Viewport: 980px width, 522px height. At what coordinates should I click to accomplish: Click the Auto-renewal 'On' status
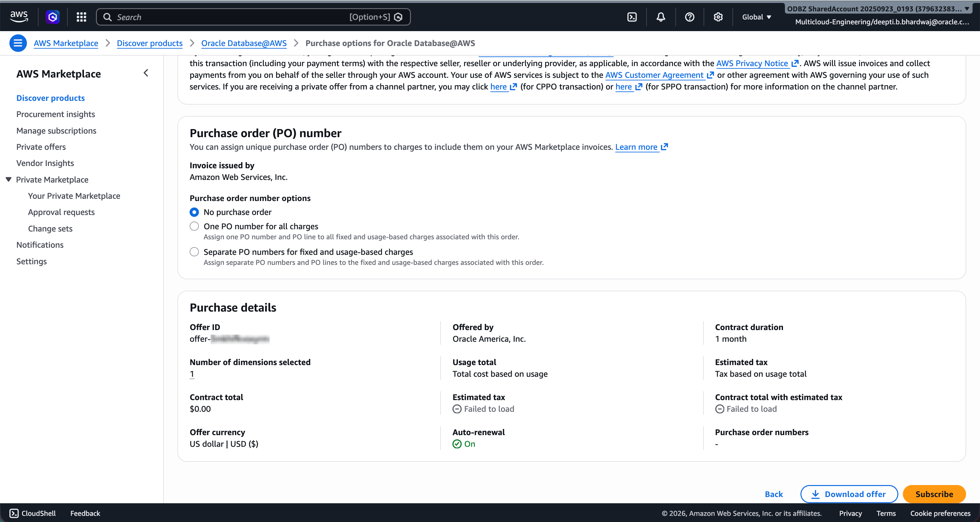tap(464, 444)
